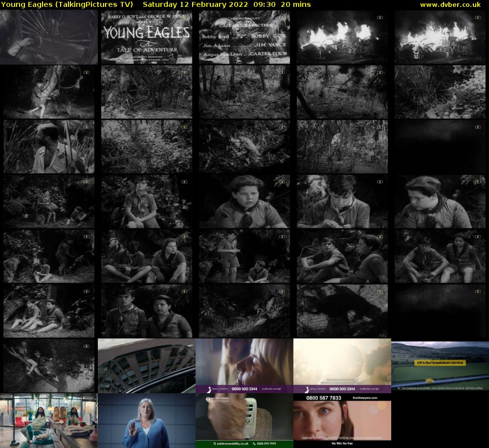Click the 'oaktreemobility.co.uk' web address

click(x=233, y=444)
